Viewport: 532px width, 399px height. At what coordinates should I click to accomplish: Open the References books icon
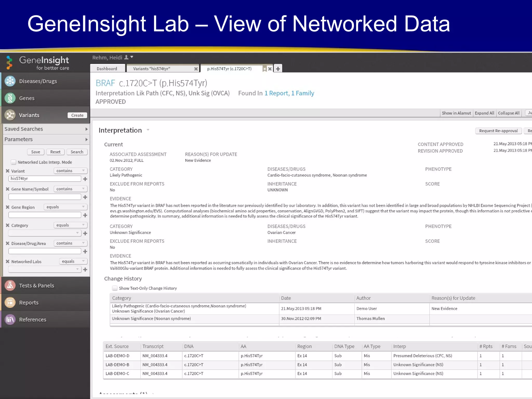(x=10, y=320)
